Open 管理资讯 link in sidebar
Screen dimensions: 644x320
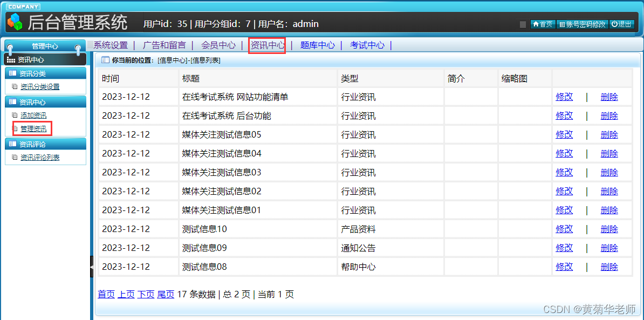[x=33, y=130]
